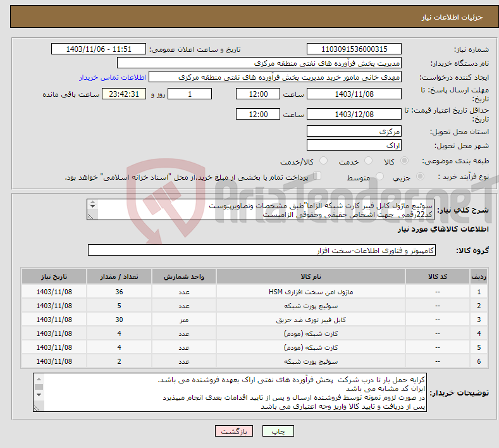
Task: Click the buyer notes scrollbar thumb
Action: 39,387
